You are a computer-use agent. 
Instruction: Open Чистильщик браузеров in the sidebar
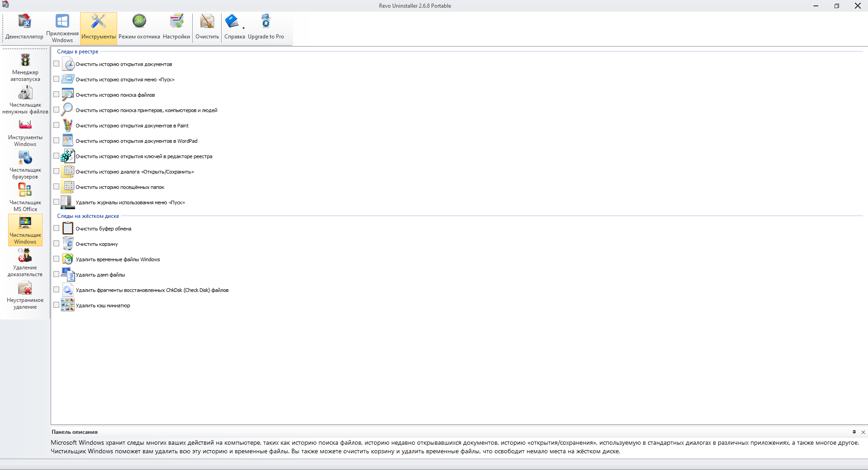[x=25, y=165]
